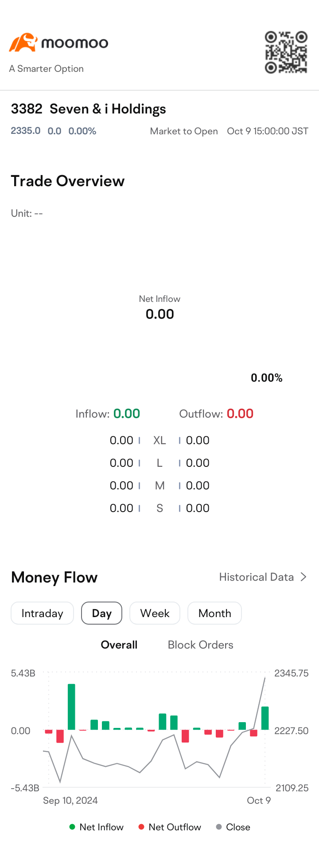Image resolution: width=319 pixels, height=868 pixels.
Task: Click the tallest green inflow bar
Action: pyautogui.click(x=71, y=707)
